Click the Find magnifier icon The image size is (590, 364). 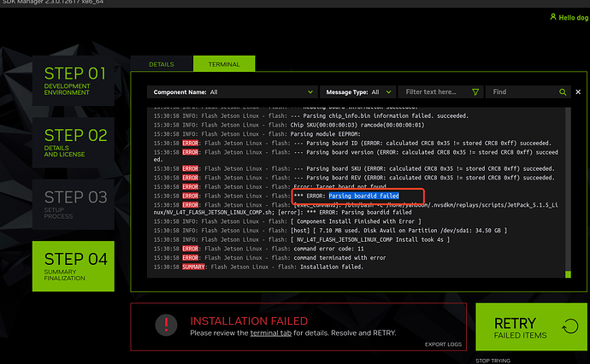[563, 92]
